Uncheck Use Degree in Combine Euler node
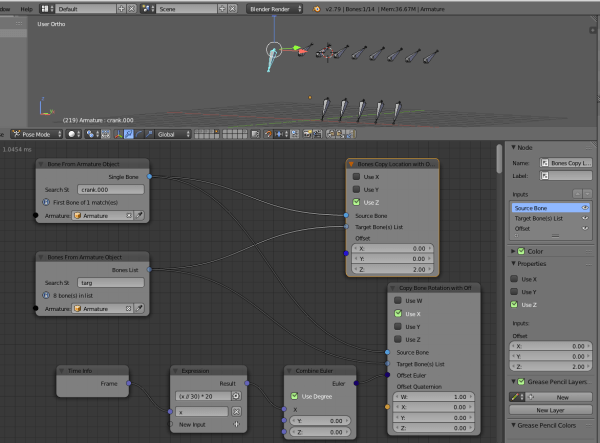600x443 pixels. pyautogui.click(x=294, y=396)
